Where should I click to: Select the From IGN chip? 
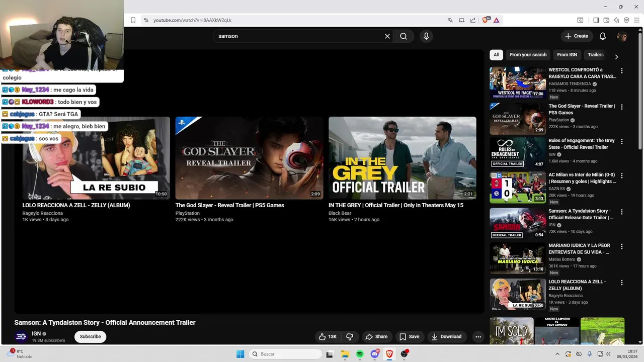pos(567,55)
